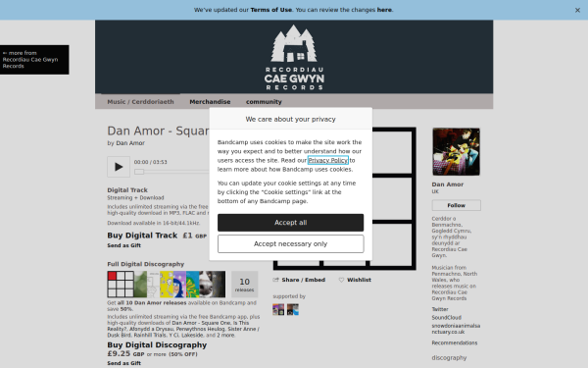Open the Dan Amor artist photo
The width and height of the screenshot is (588, 368).
coord(456,152)
